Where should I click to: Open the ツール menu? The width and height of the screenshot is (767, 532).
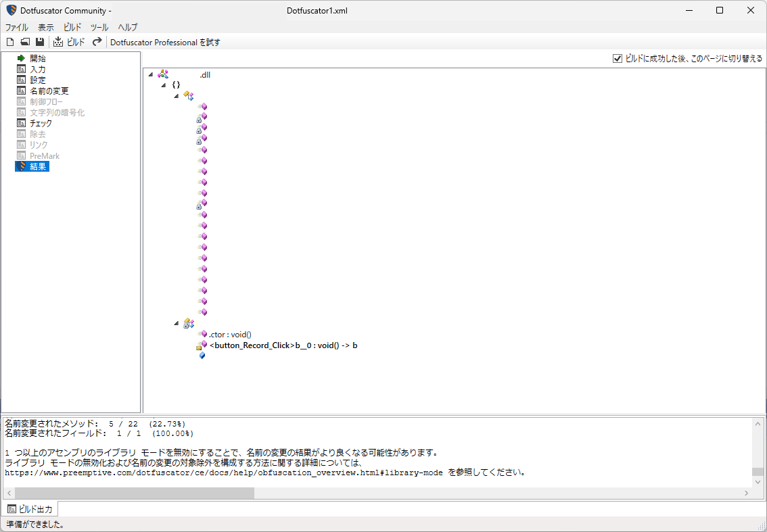pos(99,28)
